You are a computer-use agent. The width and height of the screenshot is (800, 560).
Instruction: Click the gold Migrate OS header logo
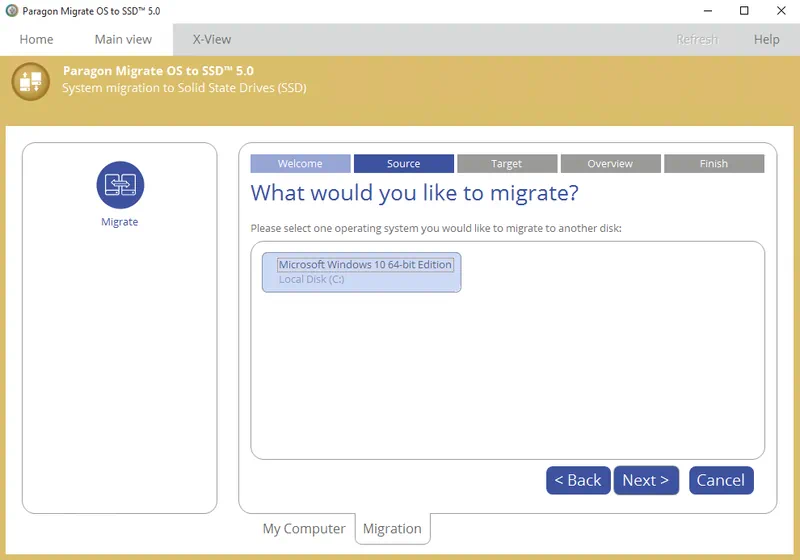pos(31,82)
